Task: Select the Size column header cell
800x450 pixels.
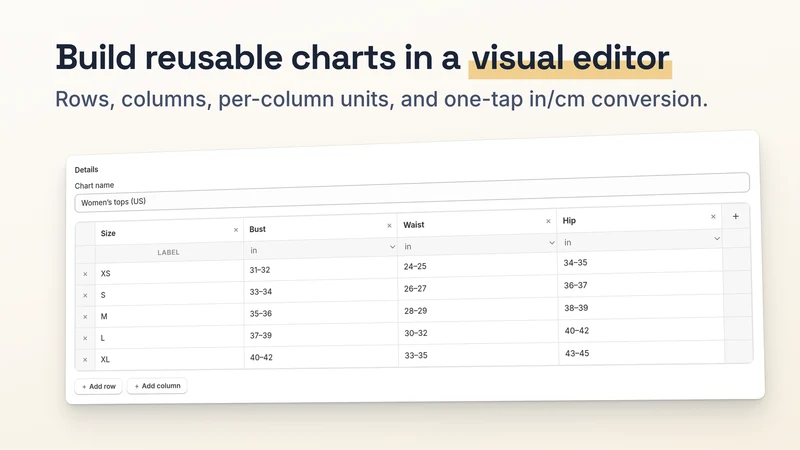Action: click(169, 232)
